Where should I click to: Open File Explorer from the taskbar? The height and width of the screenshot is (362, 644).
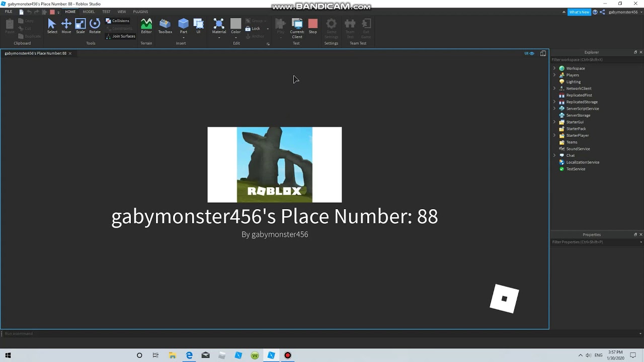172,355
